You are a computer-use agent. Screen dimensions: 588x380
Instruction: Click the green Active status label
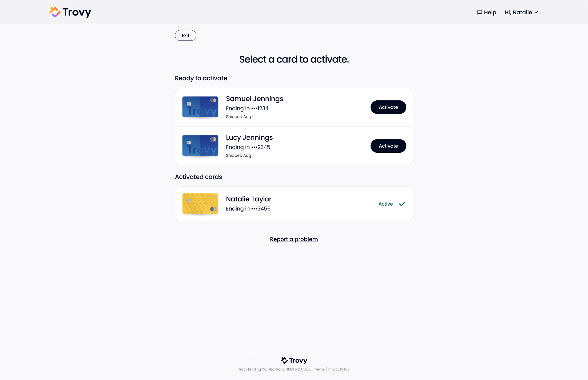[385, 204]
